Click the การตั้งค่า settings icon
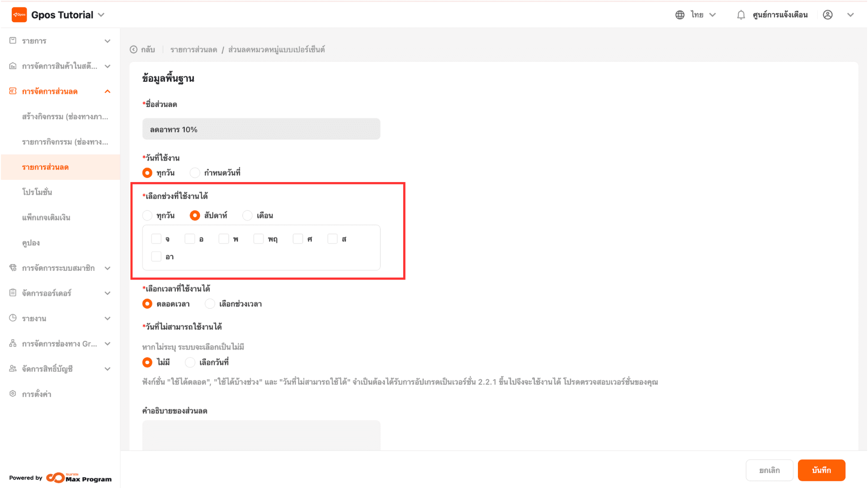 tap(13, 394)
